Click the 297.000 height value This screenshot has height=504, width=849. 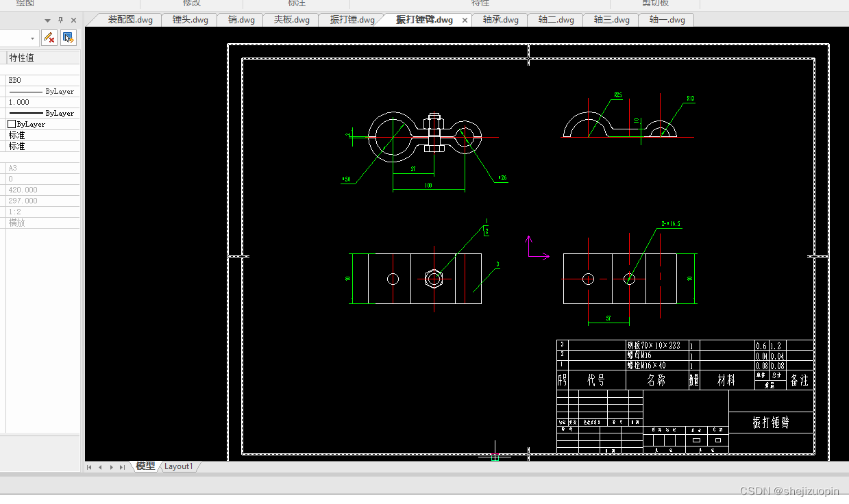(x=43, y=201)
